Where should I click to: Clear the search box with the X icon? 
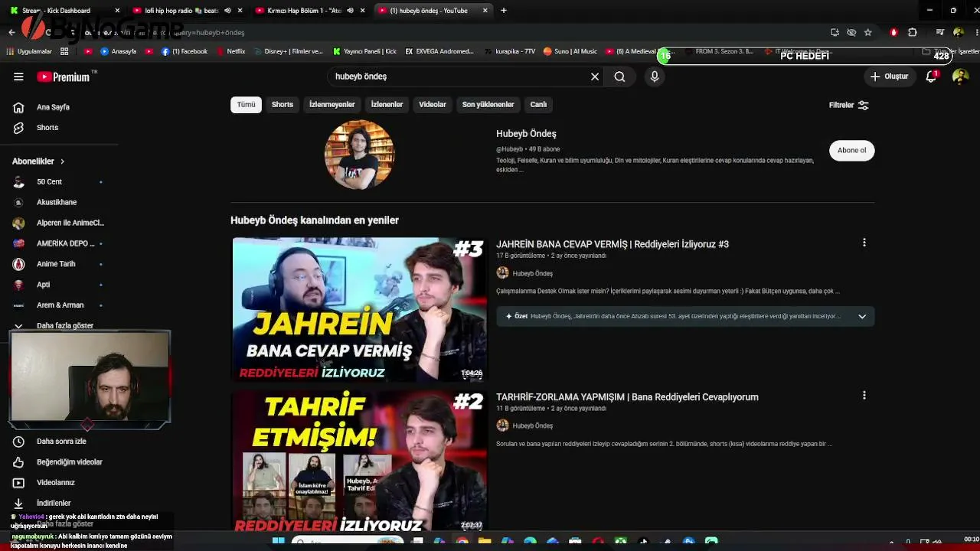[595, 77]
